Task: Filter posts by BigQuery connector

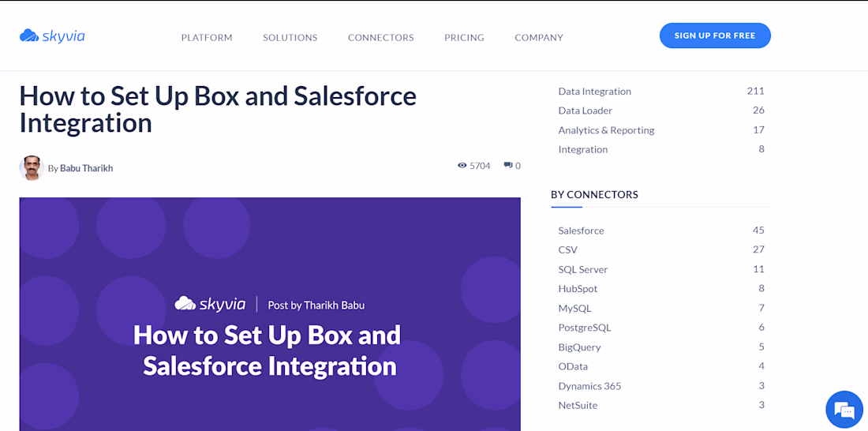Action: click(579, 347)
